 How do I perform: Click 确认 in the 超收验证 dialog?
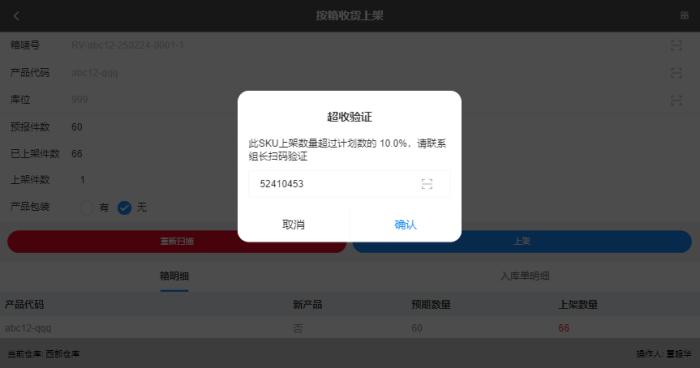click(405, 225)
